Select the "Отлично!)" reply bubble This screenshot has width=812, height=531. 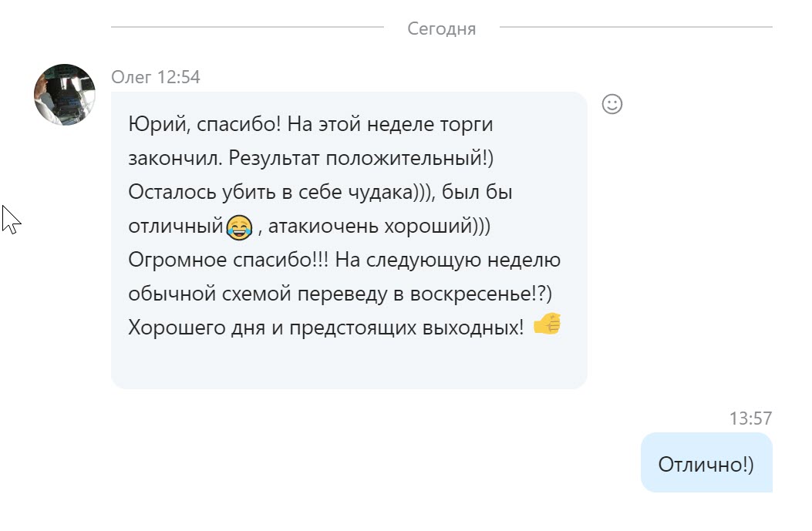click(x=706, y=462)
